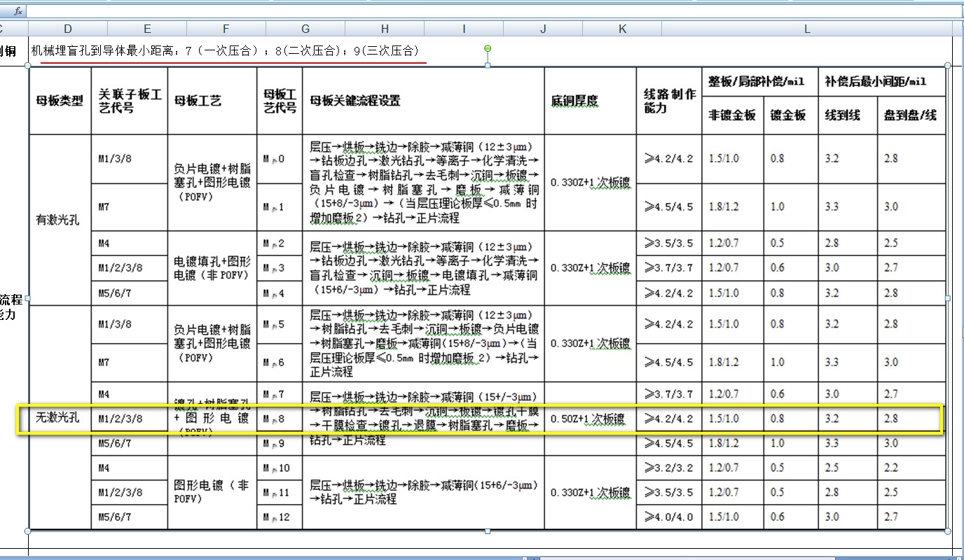
Task: Click the '母板关键流程设置' header cell
Action: click(x=423, y=101)
